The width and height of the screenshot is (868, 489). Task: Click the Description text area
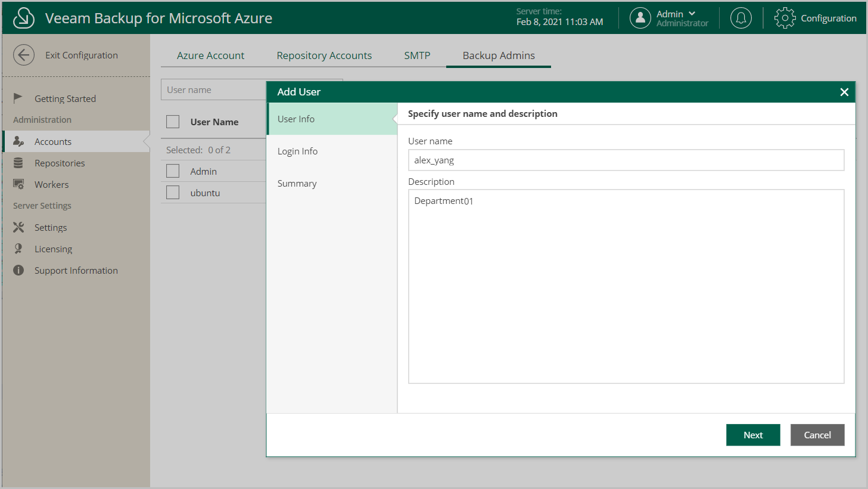(x=626, y=286)
